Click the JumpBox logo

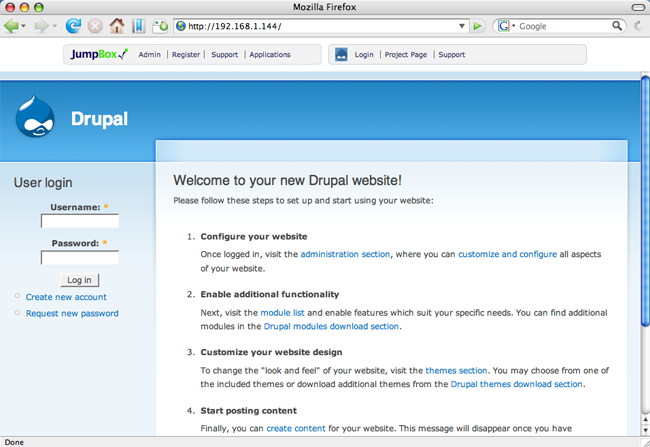(99, 54)
